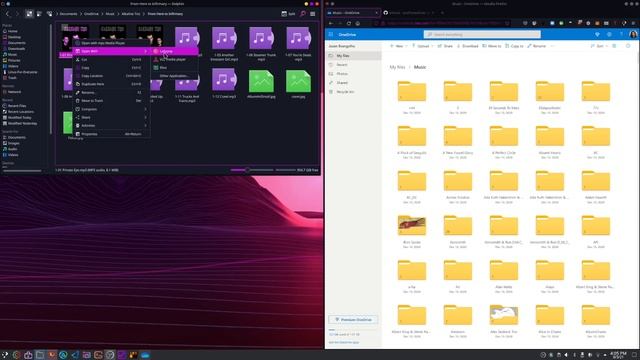Viewport: 640px width, 360px height.
Task: Select Move to Trash in context menu
Action: pos(111,101)
